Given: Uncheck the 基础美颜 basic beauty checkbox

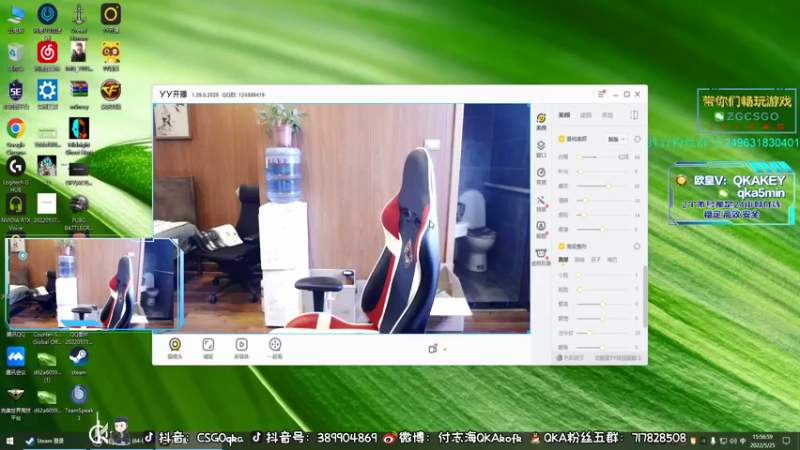Looking at the screenshot, I should coord(562,139).
